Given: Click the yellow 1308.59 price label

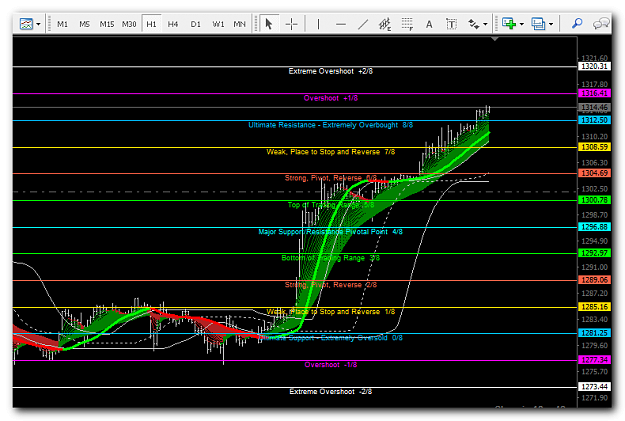Looking at the screenshot, I should (x=594, y=147).
